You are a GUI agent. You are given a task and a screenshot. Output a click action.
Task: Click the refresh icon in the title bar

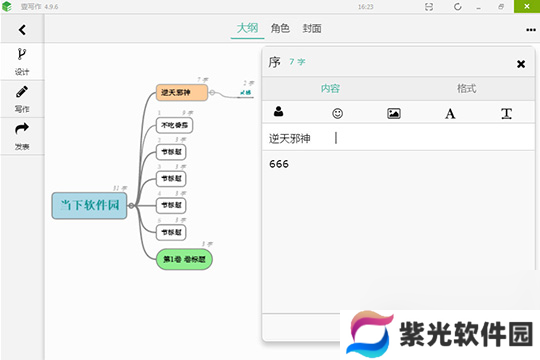(x=457, y=7)
